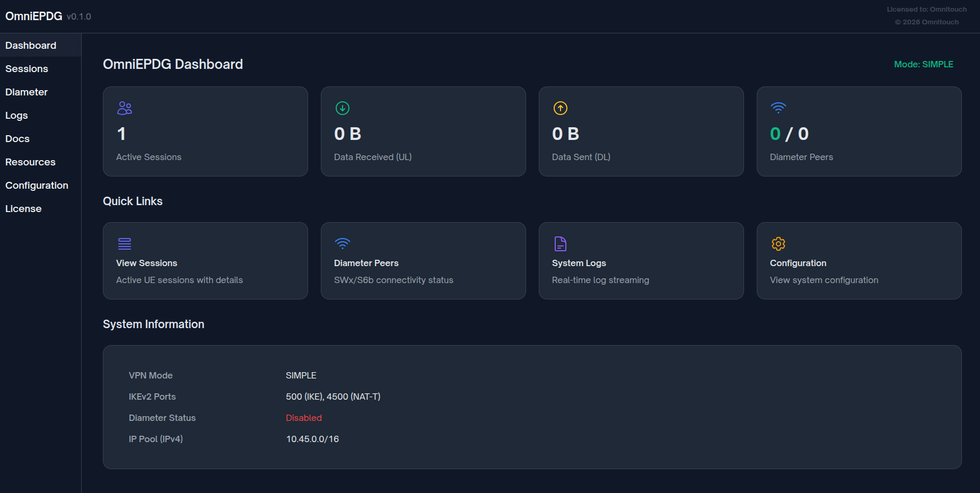Open the View Sessions quick link card
Viewport: 980px width, 493px height.
point(205,261)
